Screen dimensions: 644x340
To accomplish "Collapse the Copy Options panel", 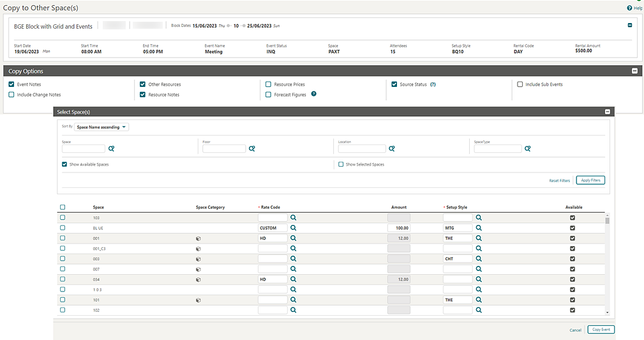I will pyautogui.click(x=634, y=71).
